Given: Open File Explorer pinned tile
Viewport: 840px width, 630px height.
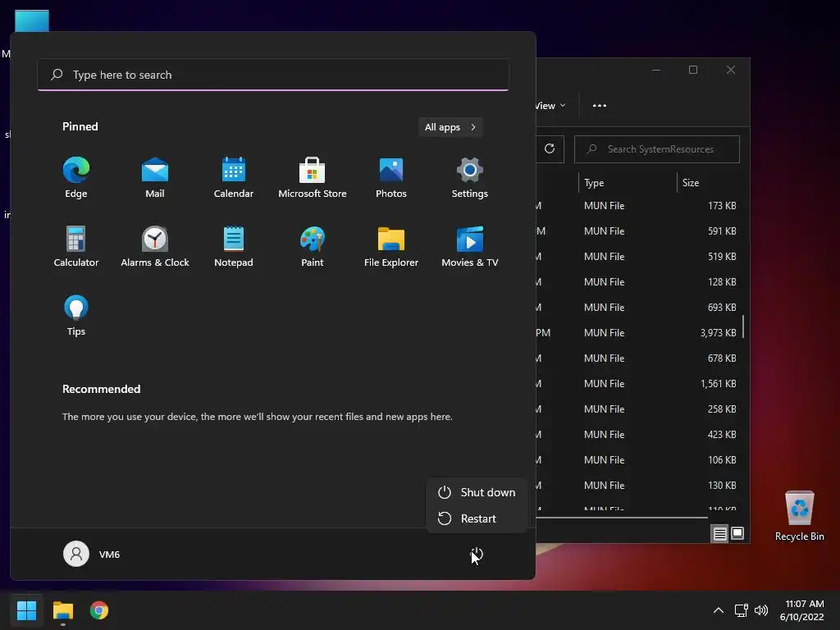Looking at the screenshot, I should pyautogui.click(x=391, y=247).
